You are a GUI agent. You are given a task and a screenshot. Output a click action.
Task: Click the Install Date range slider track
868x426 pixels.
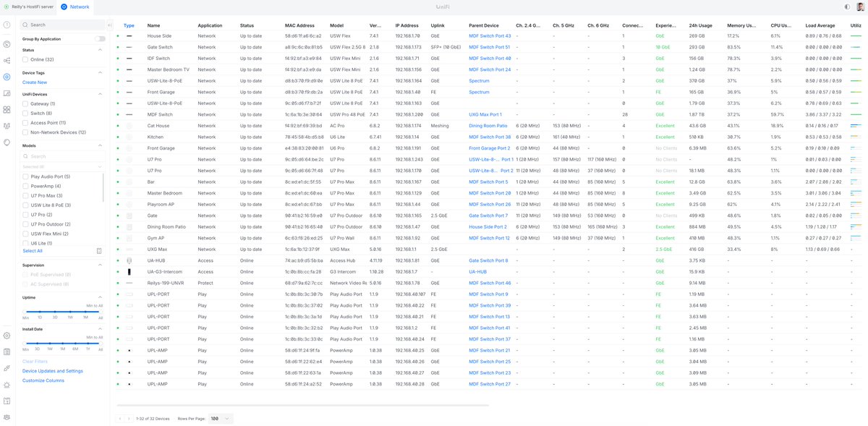pyautogui.click(x=64, y=344)
